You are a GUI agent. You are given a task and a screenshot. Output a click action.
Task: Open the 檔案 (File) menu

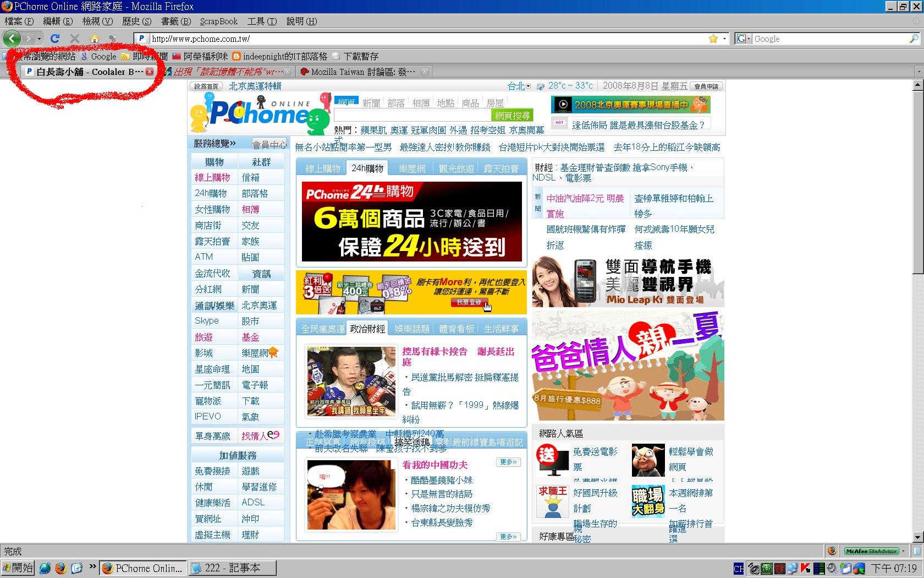(19, 21)
